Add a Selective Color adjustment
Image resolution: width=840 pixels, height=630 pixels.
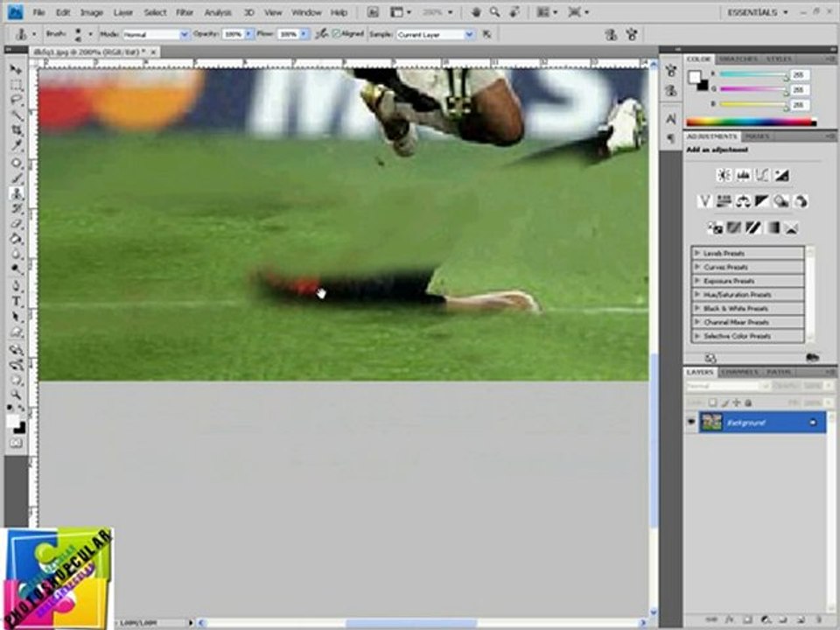tap(792, 228)
